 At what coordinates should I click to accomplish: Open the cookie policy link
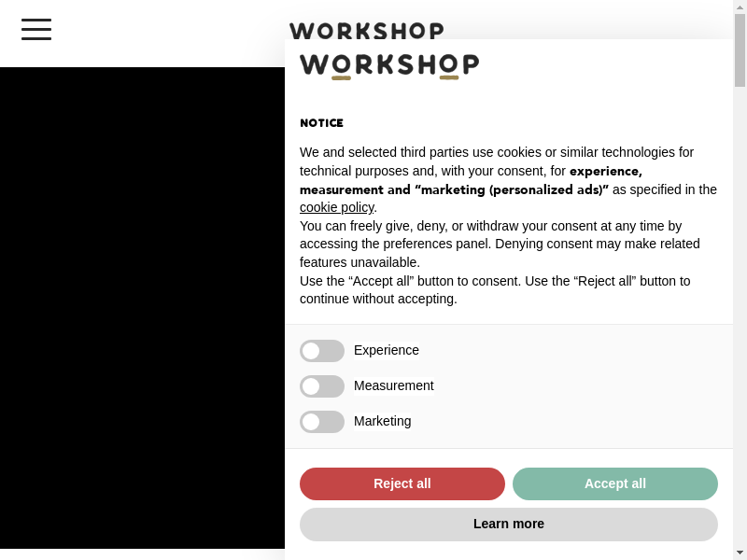tap(336, 207)
